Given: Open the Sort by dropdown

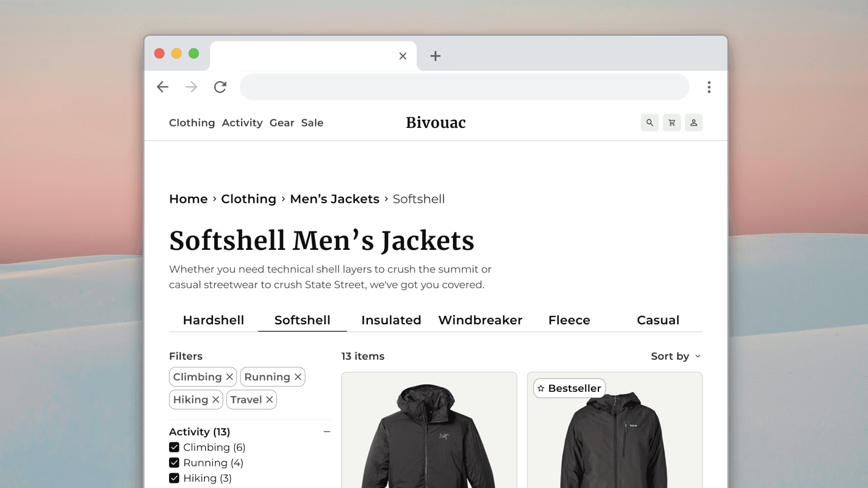Looking at the screenshot, I should tap(675, 356).
